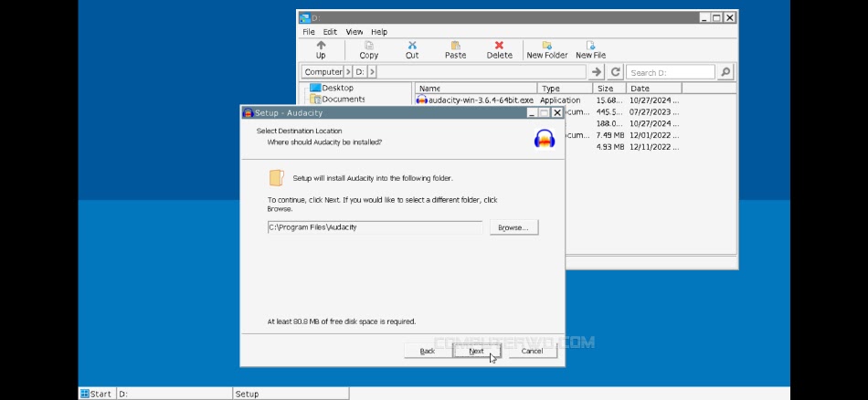The height and width of the screenshot is (400, 868).
Task: Open the Help menu
Action: (379, 32)
